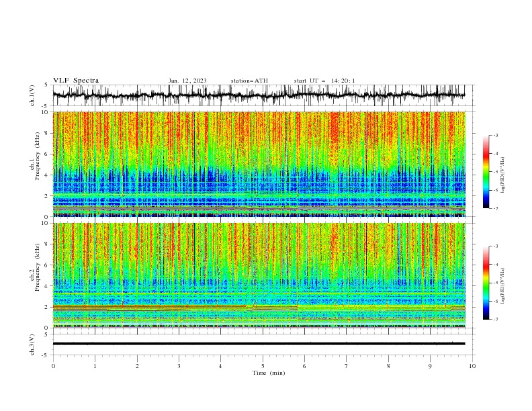Screen dimensions: 532x411
Task: Click the date 'Jan. 12, 2023'
Action: pos(187,81)
